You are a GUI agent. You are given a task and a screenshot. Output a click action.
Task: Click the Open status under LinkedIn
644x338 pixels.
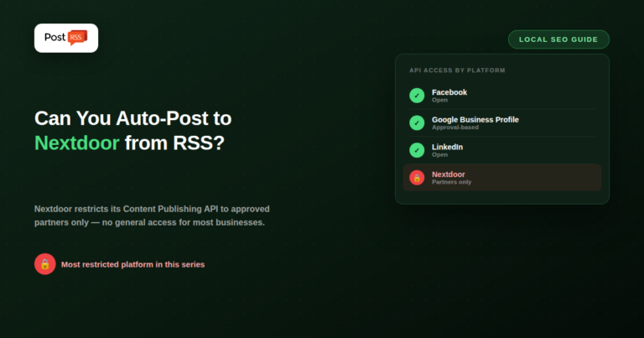pyautogui.click(x=439, y=155)
